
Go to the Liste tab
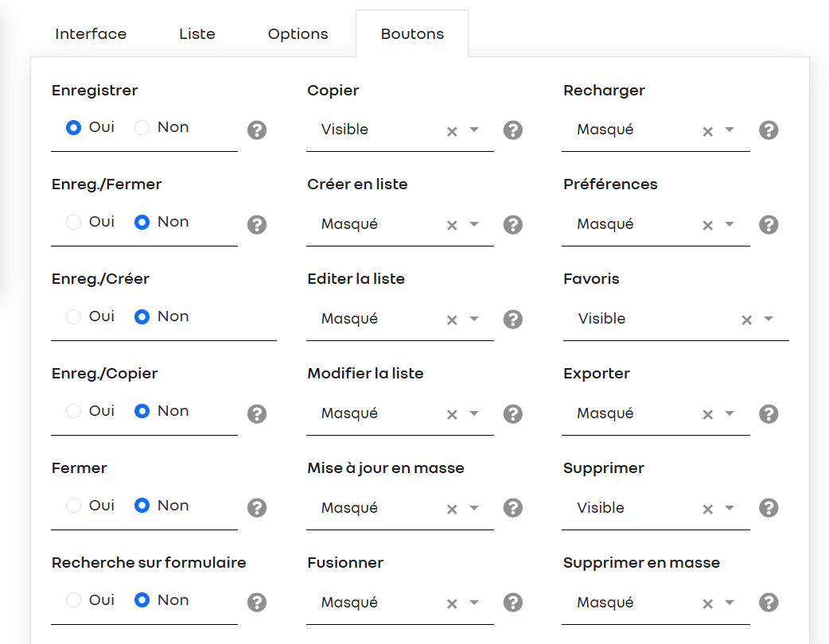point(197,34)
